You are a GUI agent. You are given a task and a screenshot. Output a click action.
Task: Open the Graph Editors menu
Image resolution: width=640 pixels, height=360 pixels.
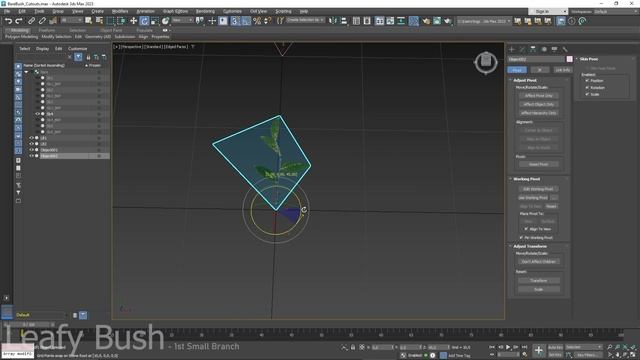(x=176, y=11)
